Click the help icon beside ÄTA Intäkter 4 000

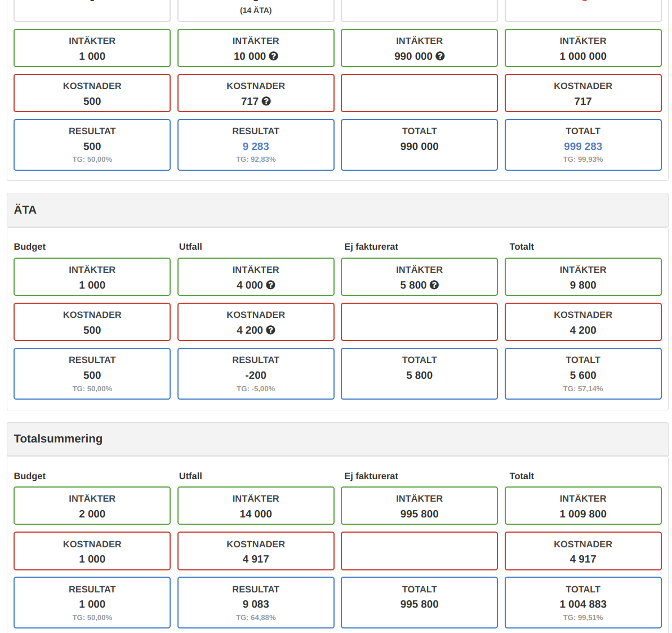271,285
